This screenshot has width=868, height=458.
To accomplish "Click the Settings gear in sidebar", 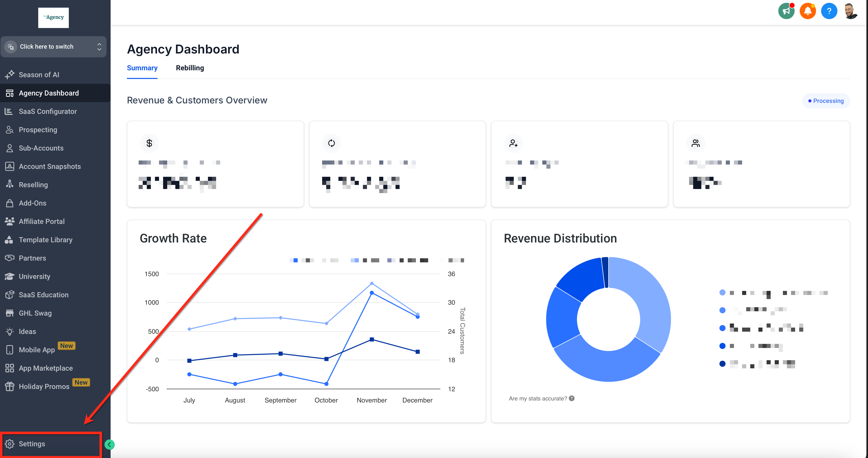I will tap(9, 443).
